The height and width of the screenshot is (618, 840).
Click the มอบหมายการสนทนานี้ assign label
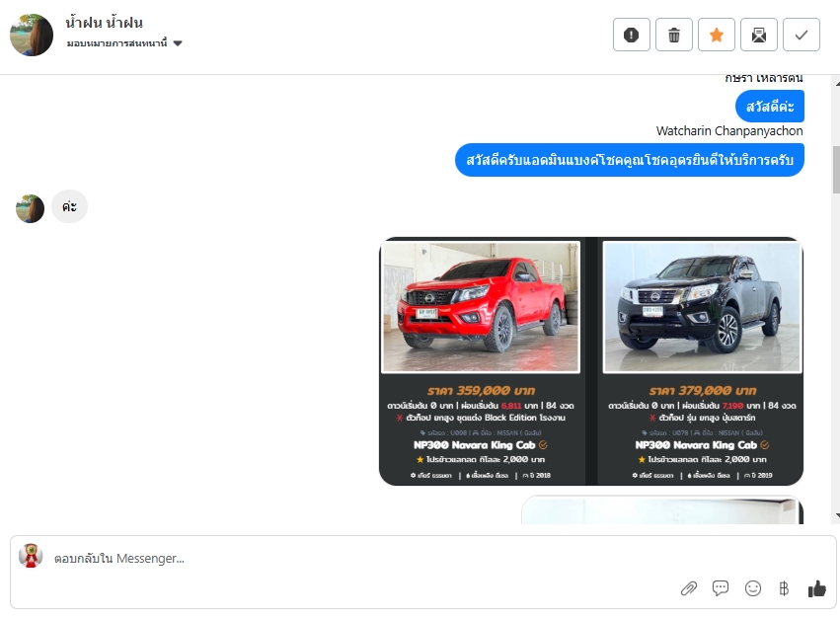pyautogui.click(x=116, y=43)
